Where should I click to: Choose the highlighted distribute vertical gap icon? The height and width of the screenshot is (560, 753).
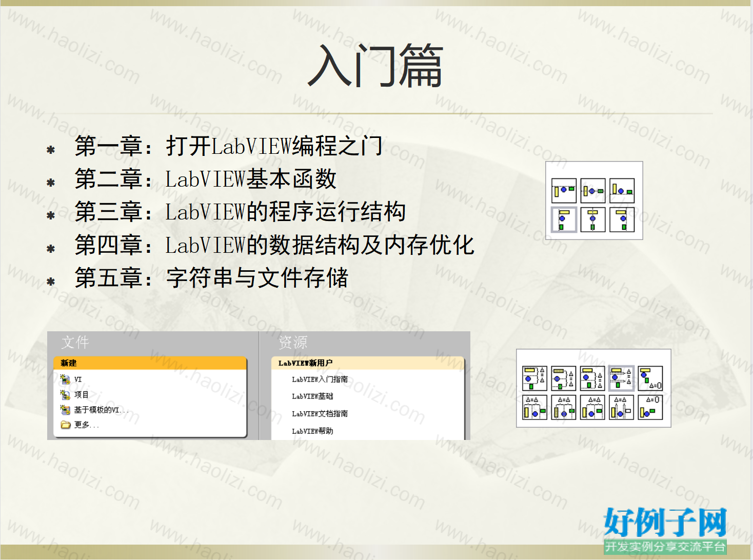click(x=621, y=378)
